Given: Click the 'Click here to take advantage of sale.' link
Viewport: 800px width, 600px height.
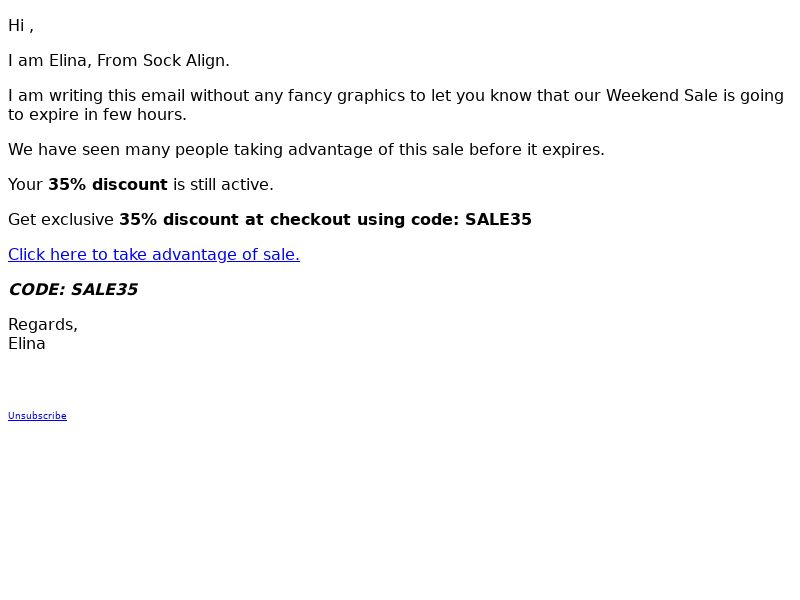Looking at the screenshot, I should 154,254.
